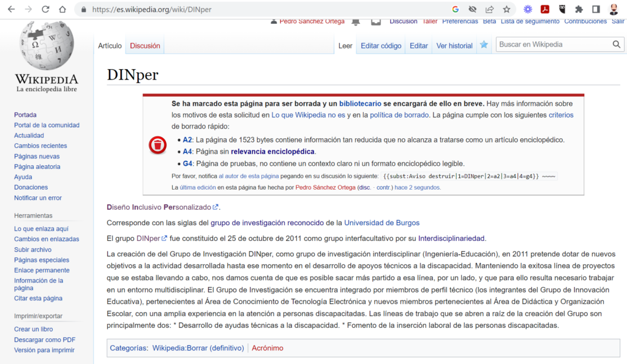This screenshot has width=627, height=364.
Task: Click Subir archivo link
Action: tap(33, 250)
